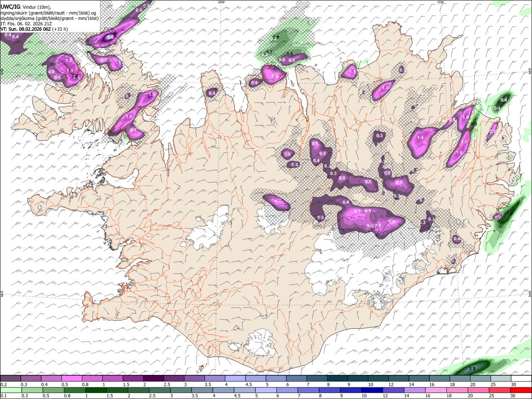
Task: Click the '4.5' label under the upper legend row
Action: (x=249, y=384)
